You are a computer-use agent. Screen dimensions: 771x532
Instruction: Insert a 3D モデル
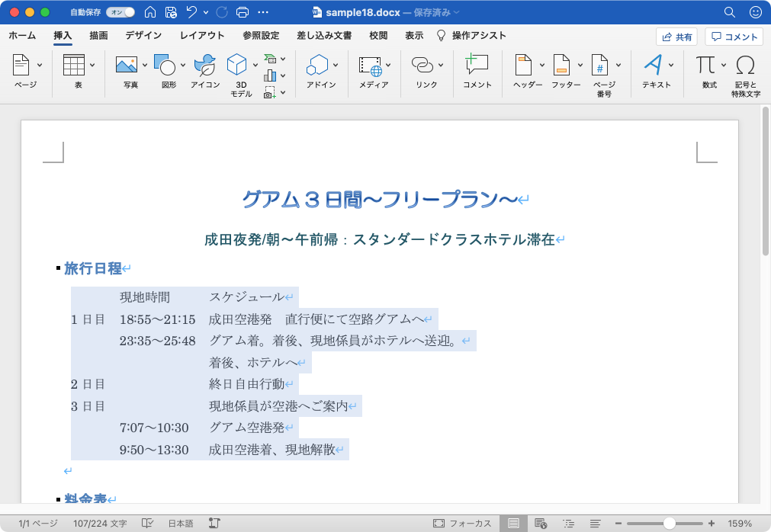237,66
